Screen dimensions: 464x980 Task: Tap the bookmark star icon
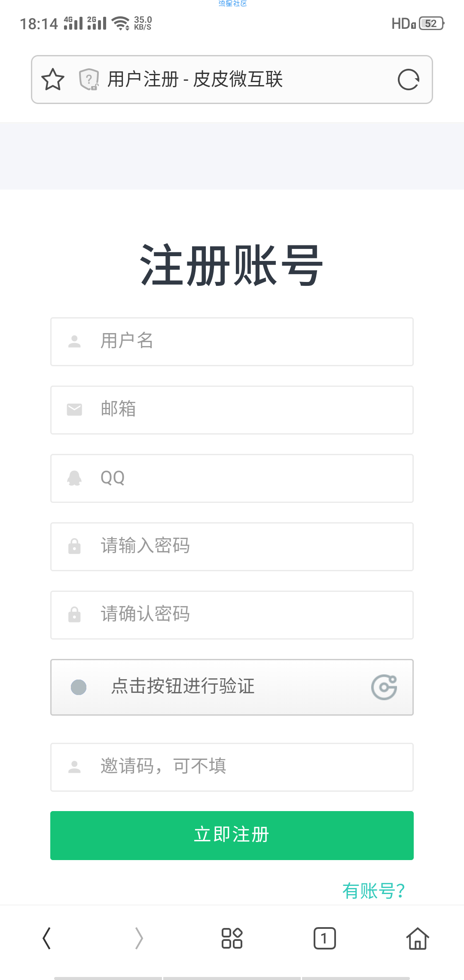53,80
